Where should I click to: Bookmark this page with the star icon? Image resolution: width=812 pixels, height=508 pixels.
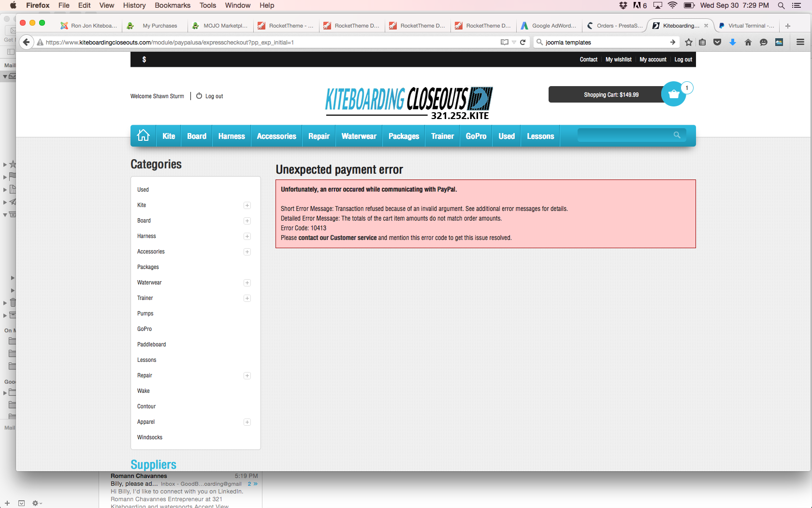[x=689, y=42]
